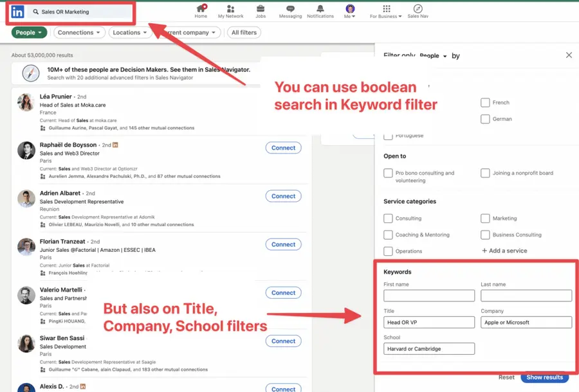Screen dimensions: 579x392
Task: Open the People filter dropdown
Action: (29, 32)
